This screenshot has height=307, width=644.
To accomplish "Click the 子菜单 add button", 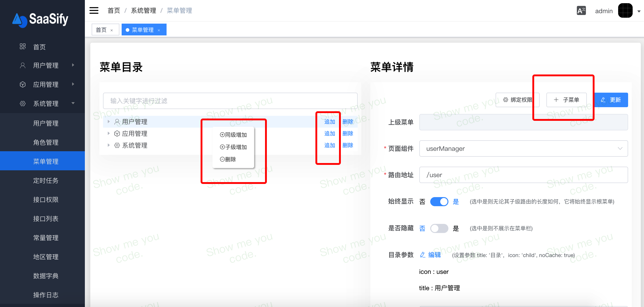I will coord(566,100).
